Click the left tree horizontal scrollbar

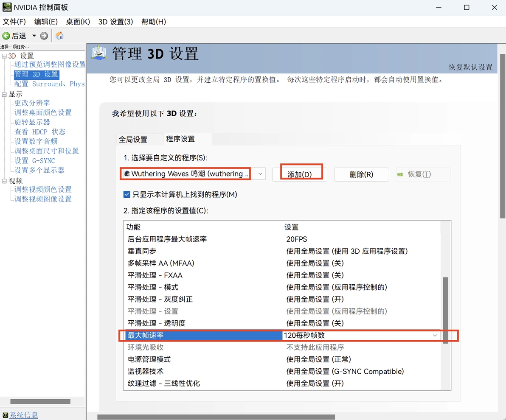click(x=40, y=402)
